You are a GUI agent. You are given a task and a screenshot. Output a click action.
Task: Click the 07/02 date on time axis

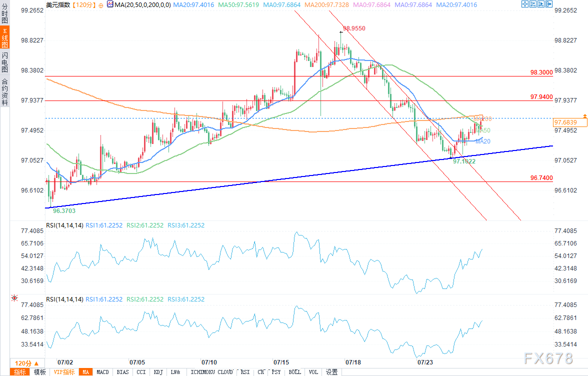point(65,362)
